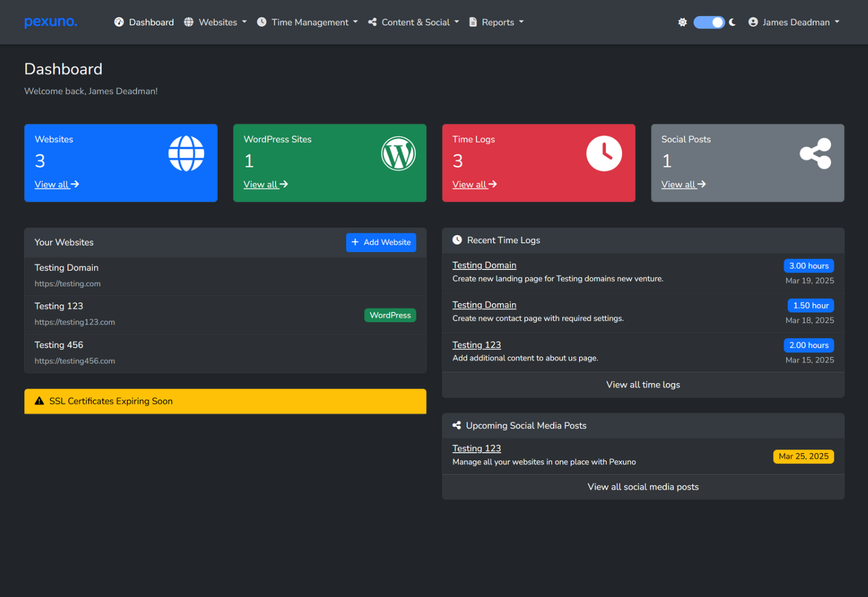868x597 pixels.
Task: Click View all time logs
Action: 643,385
